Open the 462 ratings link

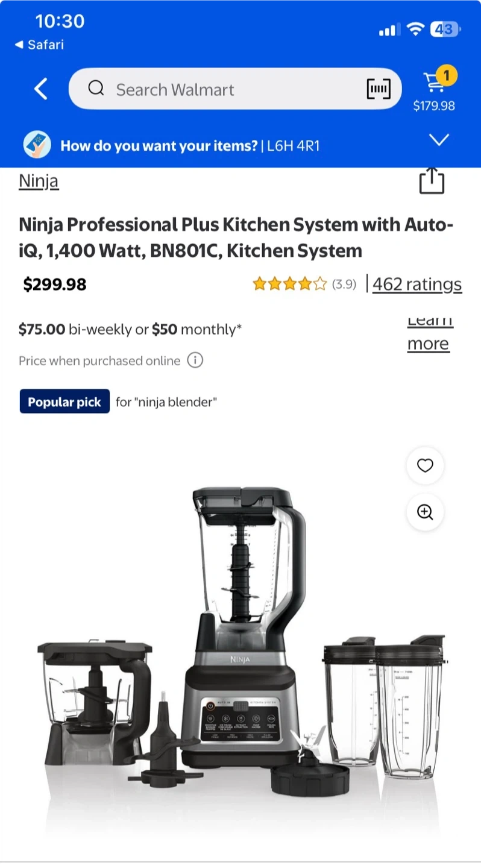(417, 284)
